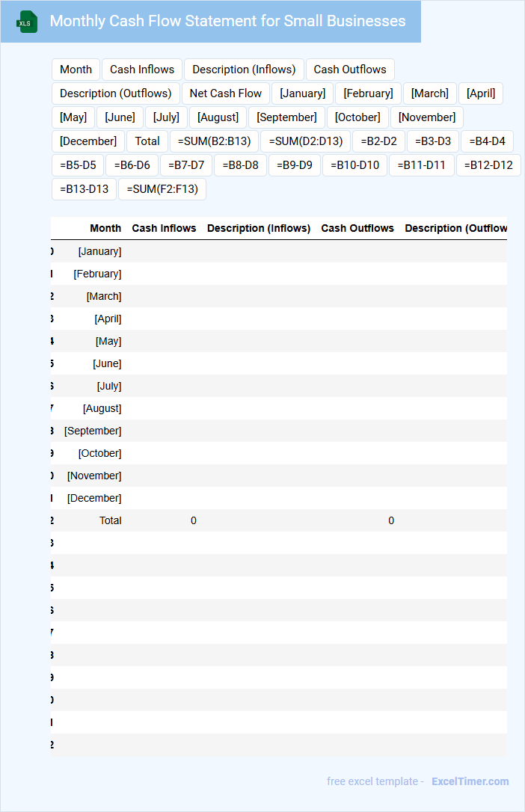
Task: Click the [July] tag chip
Action: pos(166,117)
